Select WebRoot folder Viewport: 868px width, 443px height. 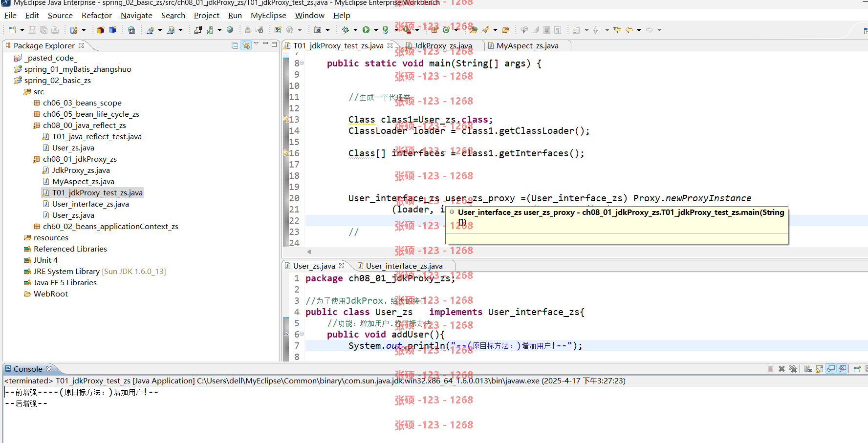[x=50, y=294]
